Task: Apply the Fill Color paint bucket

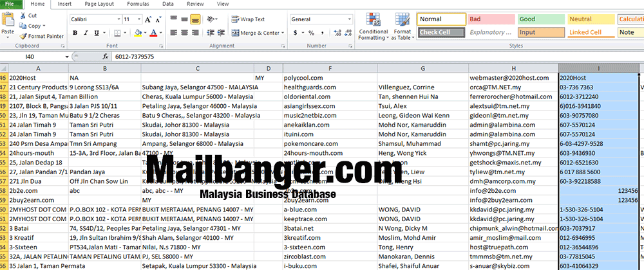Action: pyautogui.click(x=138, y=33)
